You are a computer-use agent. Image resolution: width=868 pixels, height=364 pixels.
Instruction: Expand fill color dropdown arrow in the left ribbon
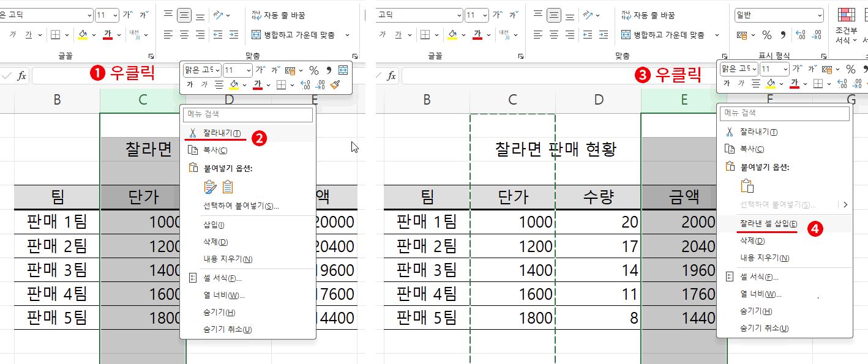(94, 35)
